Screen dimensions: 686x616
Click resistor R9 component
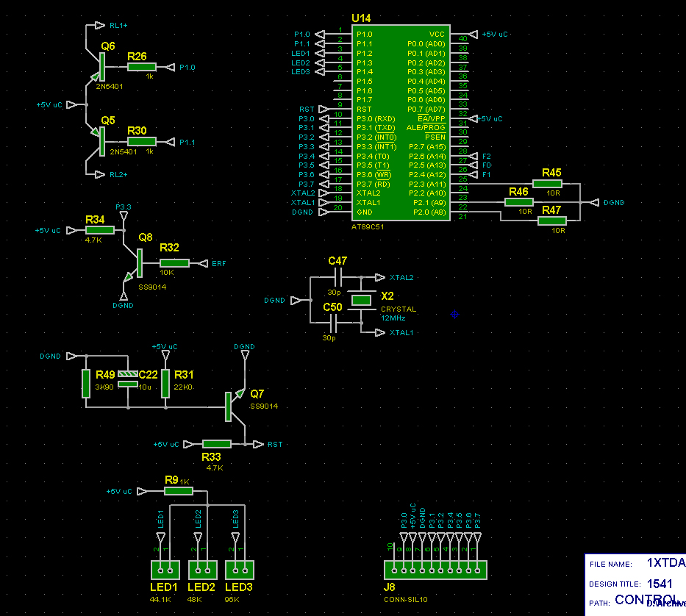(x=179, y=491)
